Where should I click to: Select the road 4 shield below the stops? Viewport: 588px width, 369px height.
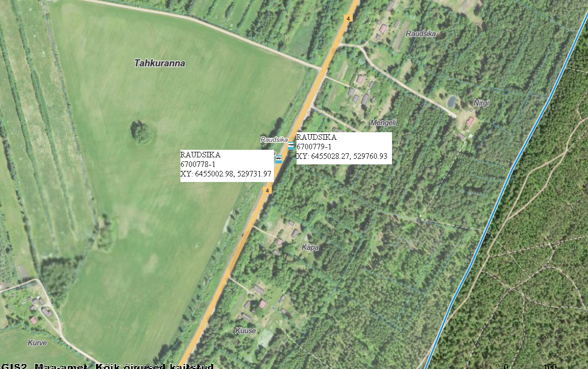coord(267,191)
